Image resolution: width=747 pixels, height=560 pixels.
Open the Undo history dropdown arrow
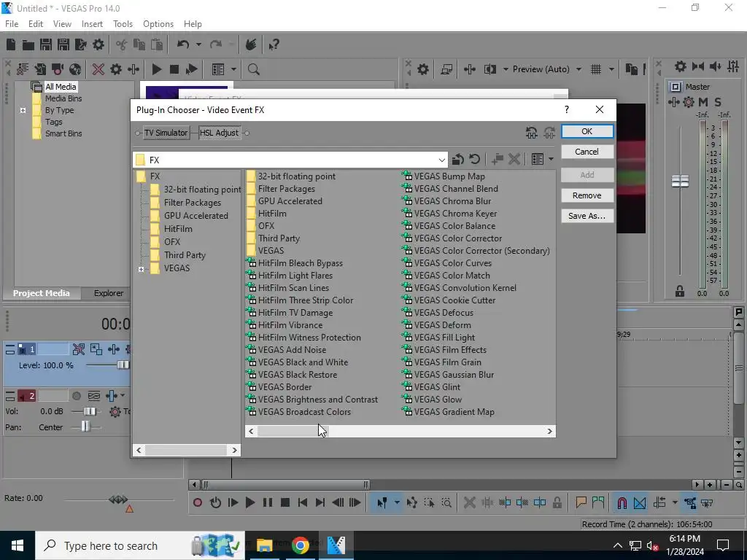click(198, 44)
